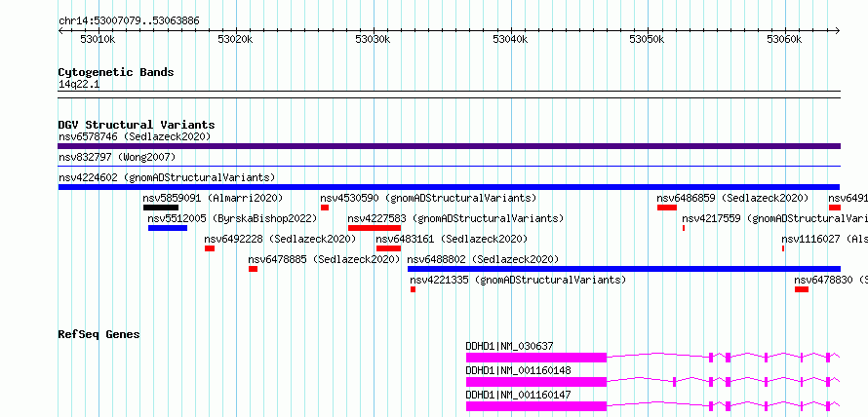
Task: Click the blue nsv5512005 variant bar
Action: (168, 228)
